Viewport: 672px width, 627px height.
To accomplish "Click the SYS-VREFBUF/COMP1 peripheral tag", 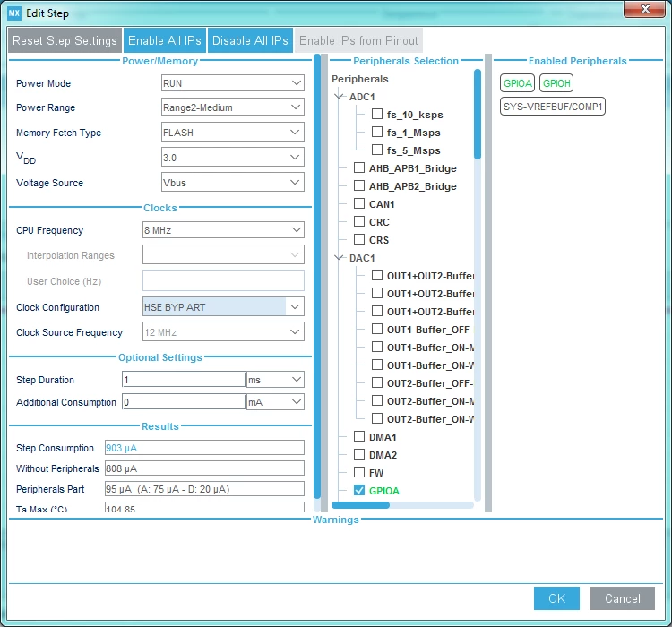I will 553,107.
